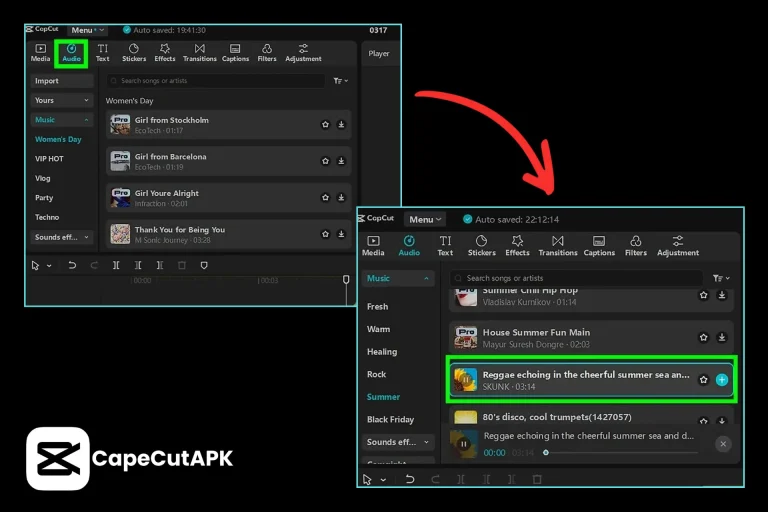Favorite Girl from Barcelona track

(325, 161)
